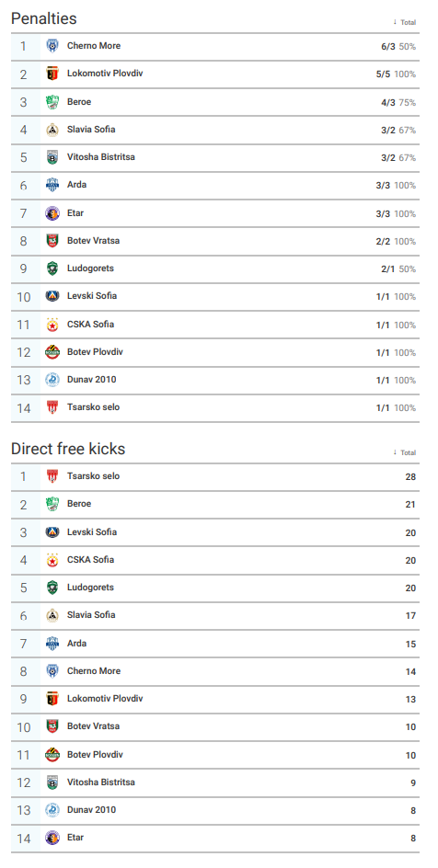
Task: Click Arda badge in Direct free kicks
Action: tap(52, 644)
